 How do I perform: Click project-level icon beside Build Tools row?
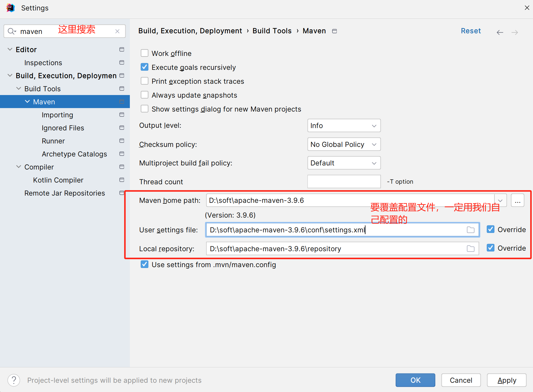(x=122, y=89)
